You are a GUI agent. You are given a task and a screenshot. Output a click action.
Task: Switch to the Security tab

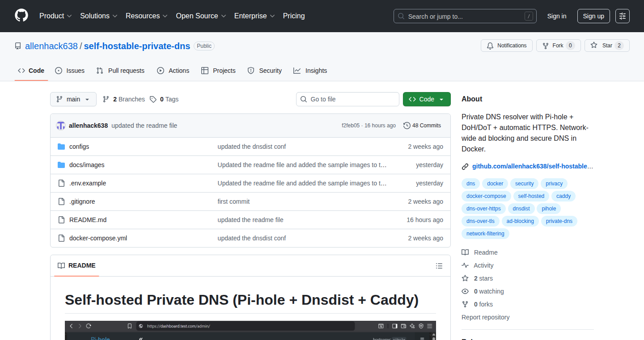[x=264, y=71]
